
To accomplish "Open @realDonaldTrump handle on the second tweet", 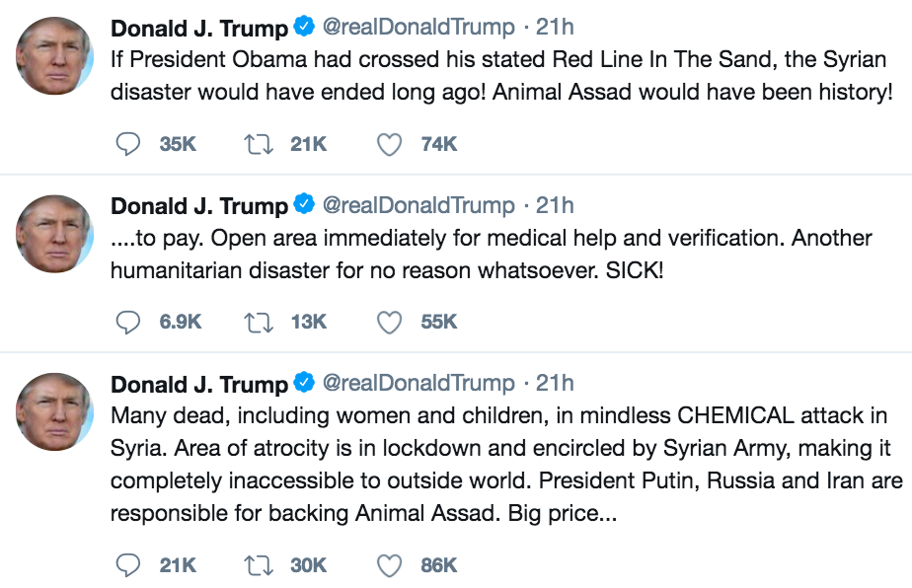I will [419, 205].
